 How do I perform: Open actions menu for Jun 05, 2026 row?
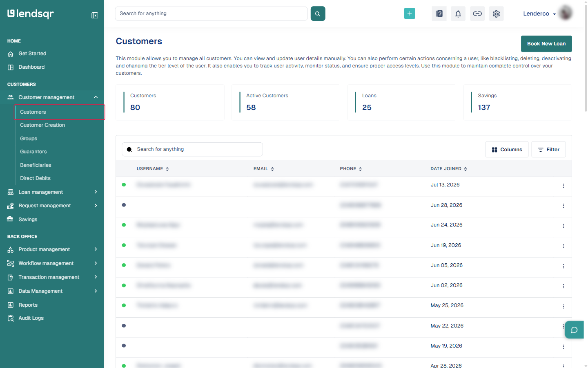click(x=563, y=266)
